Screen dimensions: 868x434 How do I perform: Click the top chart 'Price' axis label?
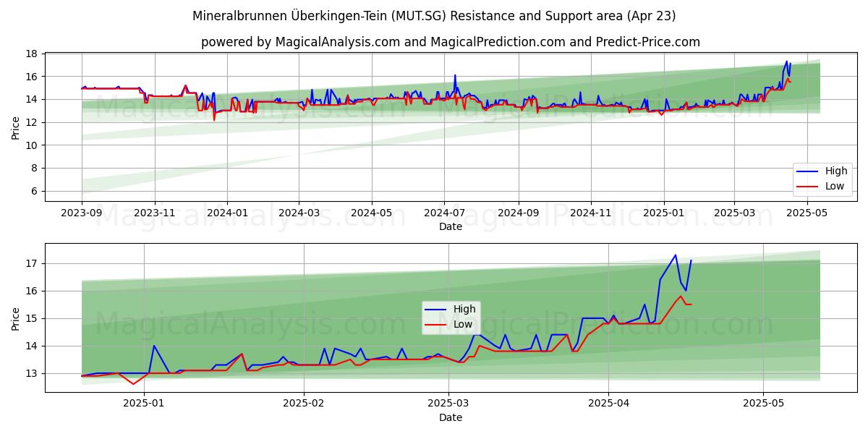coord(16,127)
